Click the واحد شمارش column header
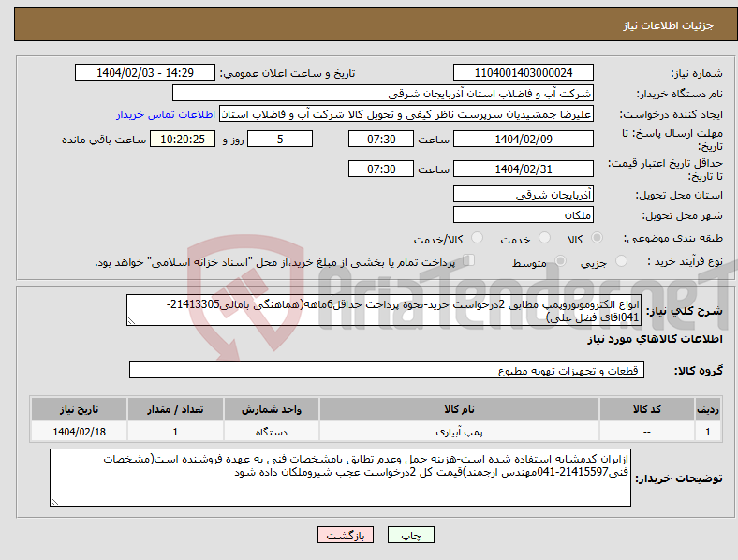Image resolution: width=738 pixels, height=560 pixels. (272, 409)
